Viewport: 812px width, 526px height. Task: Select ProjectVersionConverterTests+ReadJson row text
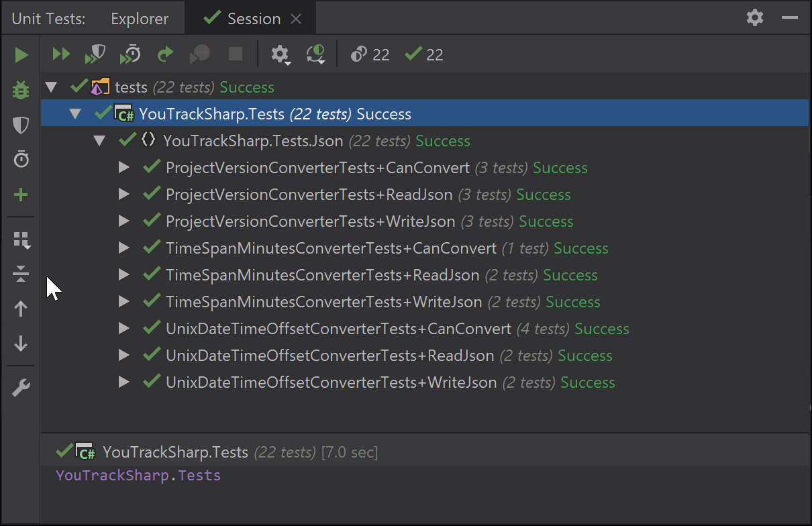[309, 195]
